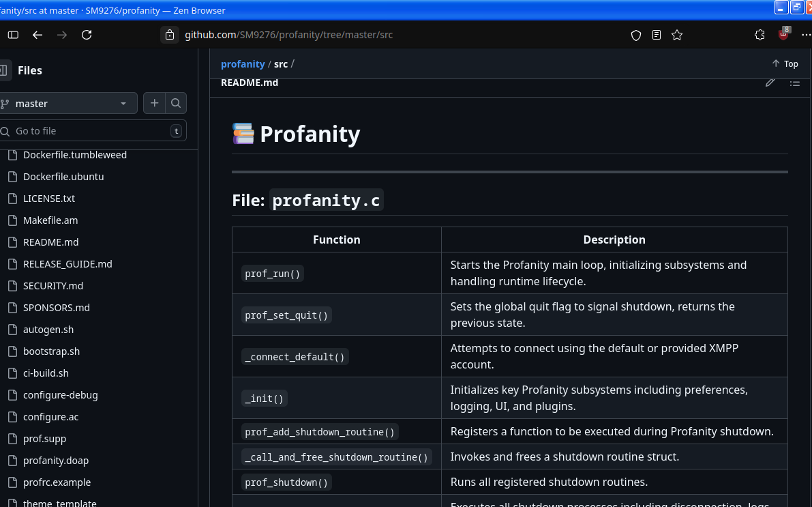812x507 pixels.
Task: Open profanity breadcrumb link
Action: point(243,63)
